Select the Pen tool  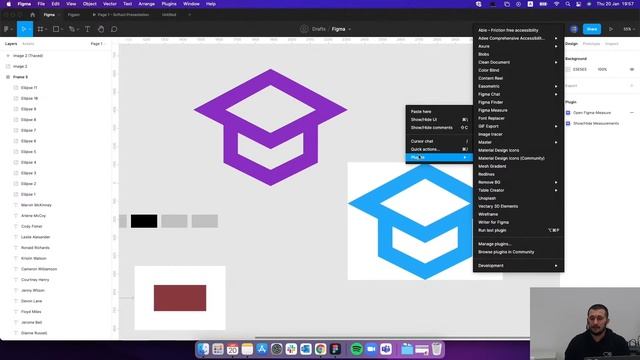(72, 29)
